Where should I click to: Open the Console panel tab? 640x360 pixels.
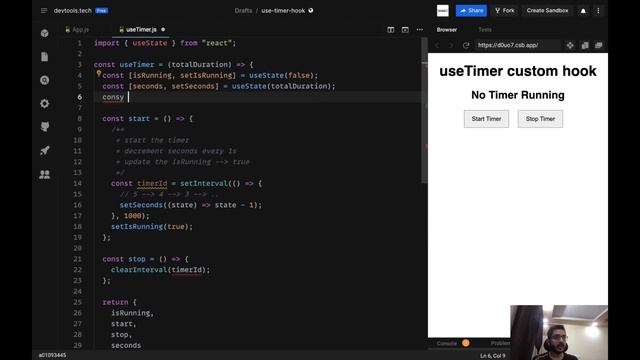pyautogui.click(x=447, y=343)
